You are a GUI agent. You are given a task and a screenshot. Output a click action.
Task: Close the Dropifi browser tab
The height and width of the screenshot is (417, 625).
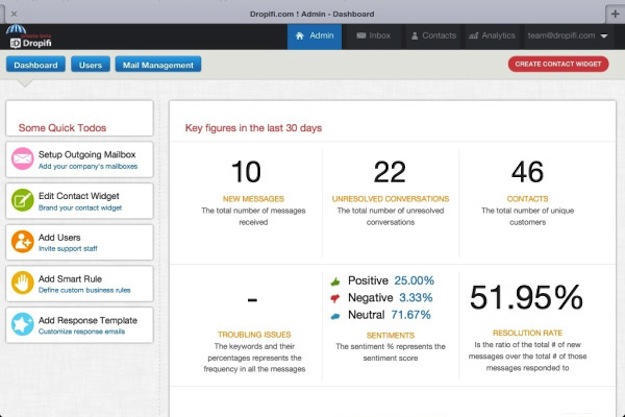(x=14, y=14)
